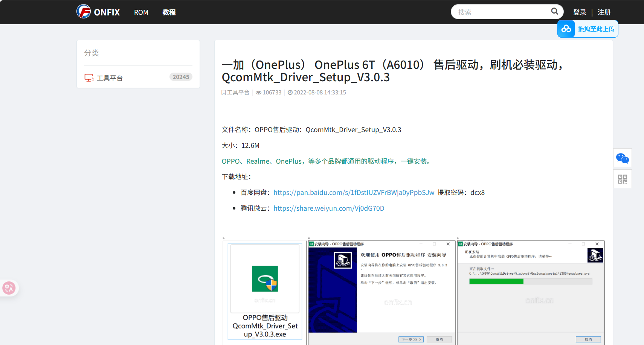Open the Weiyun share download link
This screenshot has height=345, width=644.
(x=329, y=208)
